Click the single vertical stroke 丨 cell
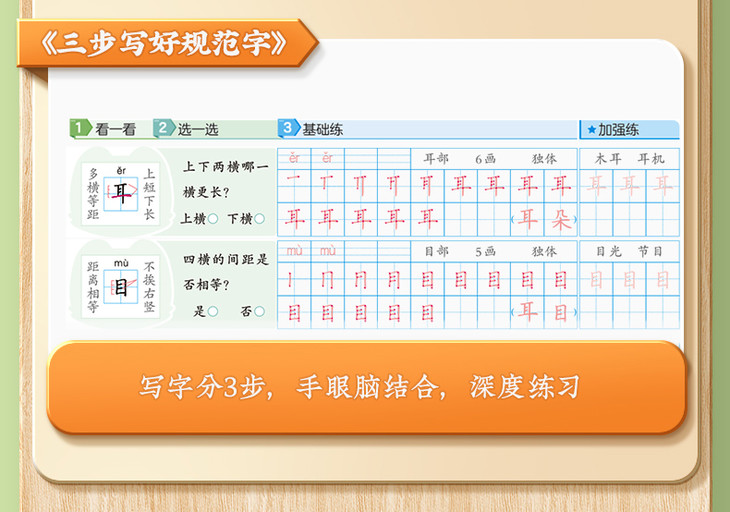The height and width of the screenshot is (512, 730). (294, 279)
